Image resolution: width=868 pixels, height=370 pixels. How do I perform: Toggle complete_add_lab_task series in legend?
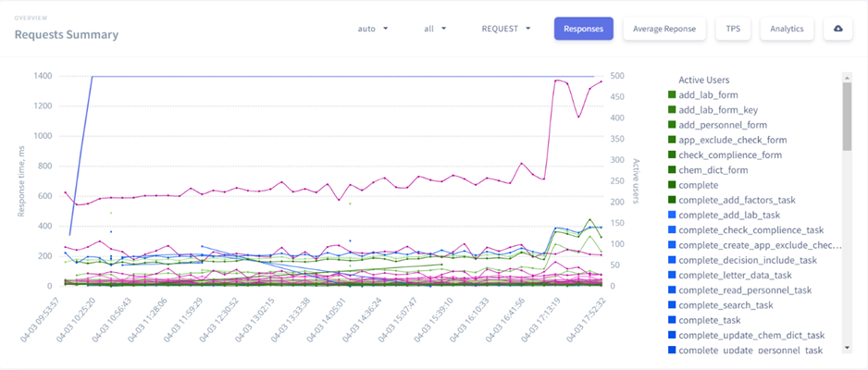tap(725, 216)
